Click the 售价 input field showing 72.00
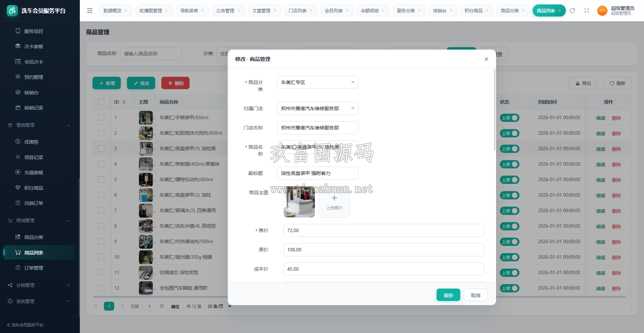The width and height of the screenshot is (644, 333). (x=384, y=230)
